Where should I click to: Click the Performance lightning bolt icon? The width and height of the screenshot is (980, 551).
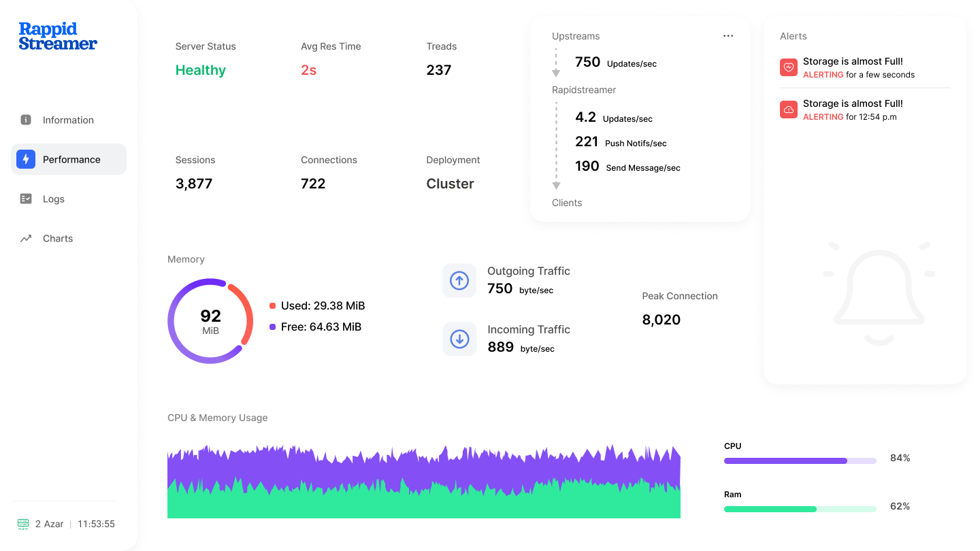[26, 159]
